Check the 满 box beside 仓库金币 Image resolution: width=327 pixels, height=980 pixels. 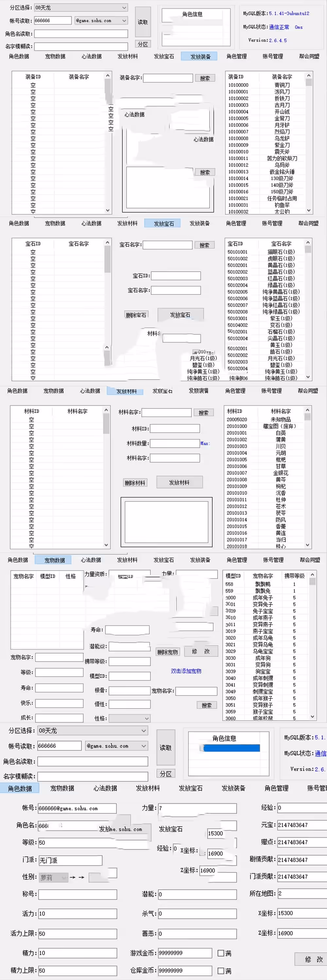(x=221, y=971)
